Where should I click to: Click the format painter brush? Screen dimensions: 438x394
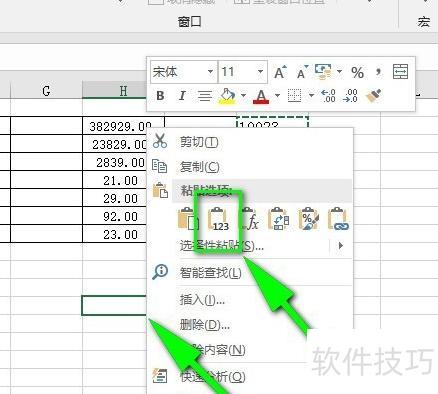(374, 96)
